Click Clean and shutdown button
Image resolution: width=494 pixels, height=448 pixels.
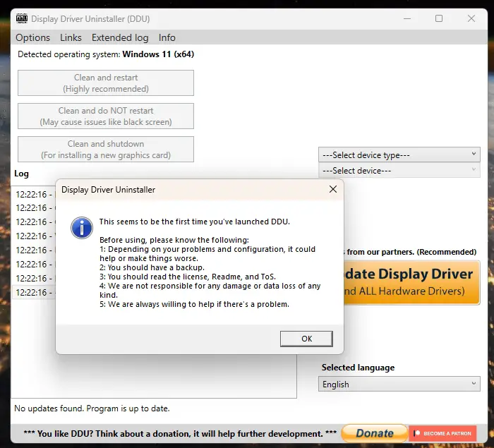point(106,149)
